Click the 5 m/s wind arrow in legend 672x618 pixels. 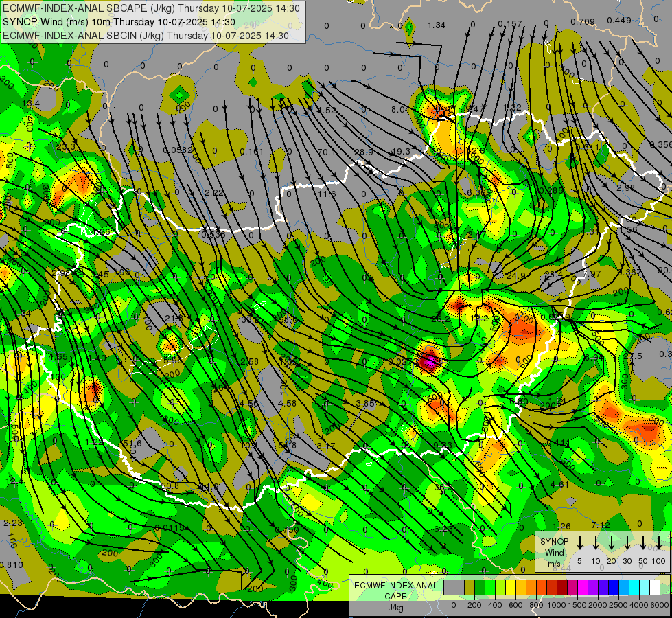tap(579, 542)
